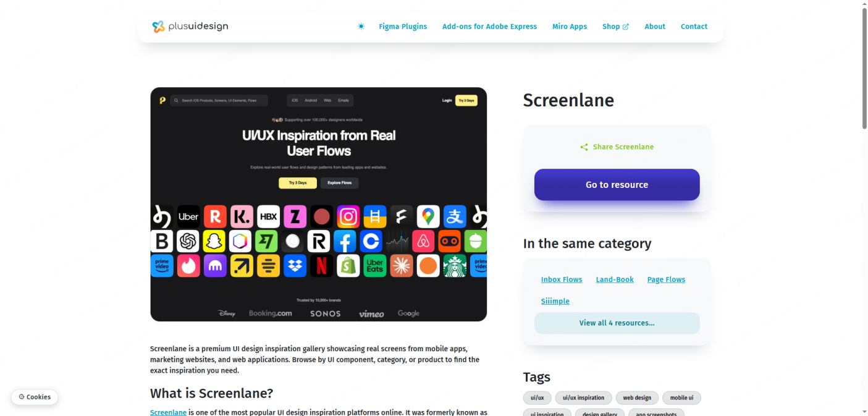Image resolution: width=868 pixels, height=416 pixels.
Task: Click the Tinder flame icon in the preview
Action: [188, 266]
